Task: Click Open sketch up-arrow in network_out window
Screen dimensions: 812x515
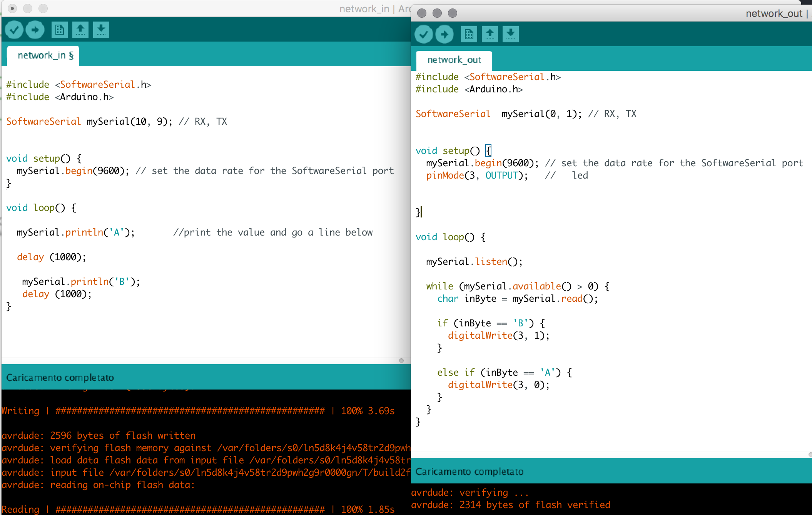Action: pyautogui.click(x=490, y=34)
